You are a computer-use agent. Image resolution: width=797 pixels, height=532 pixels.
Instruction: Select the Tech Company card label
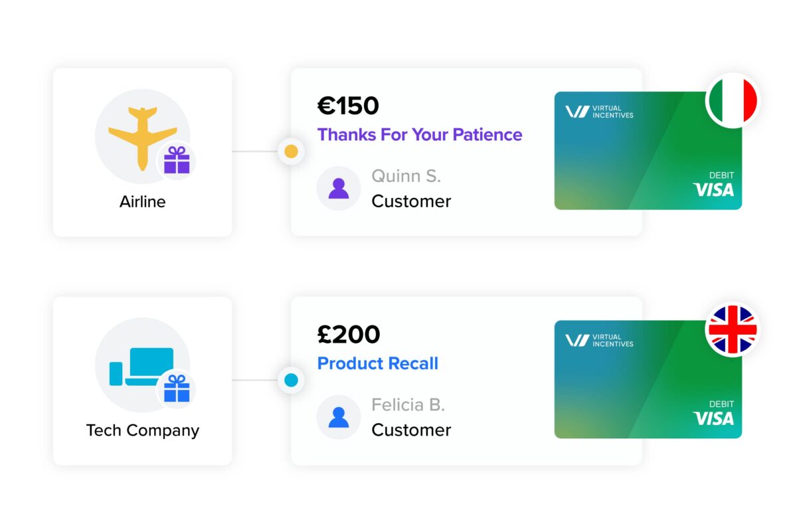142,430
